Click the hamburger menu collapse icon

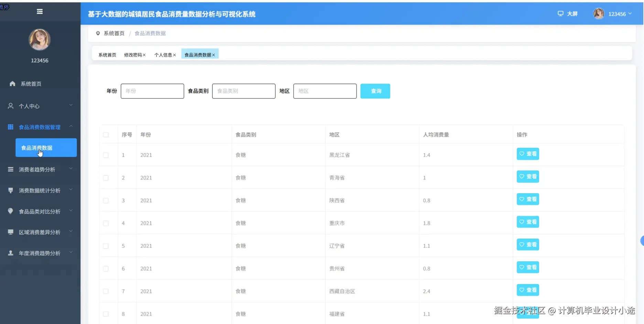(40, 11)
